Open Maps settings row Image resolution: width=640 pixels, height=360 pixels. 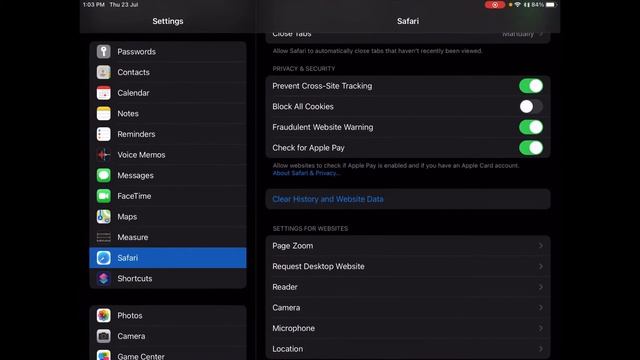coord(168,216)
